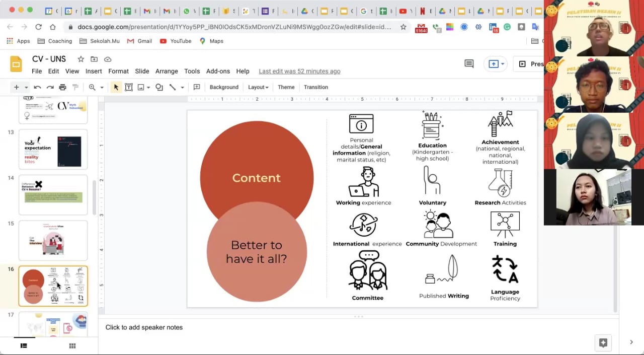Open comment history from the speech bubble icon
The width and height of the screenshot is (644, 355).
click(469, 63)
